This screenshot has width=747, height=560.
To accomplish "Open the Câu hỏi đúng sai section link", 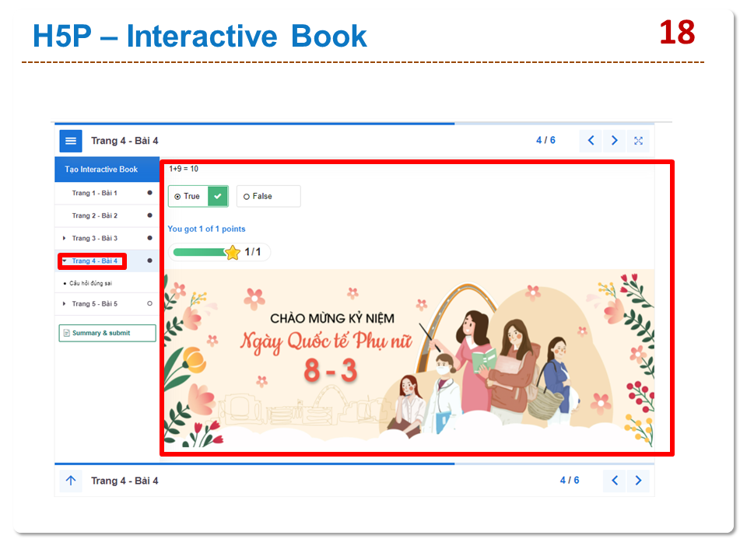I will tap(91, 283).
